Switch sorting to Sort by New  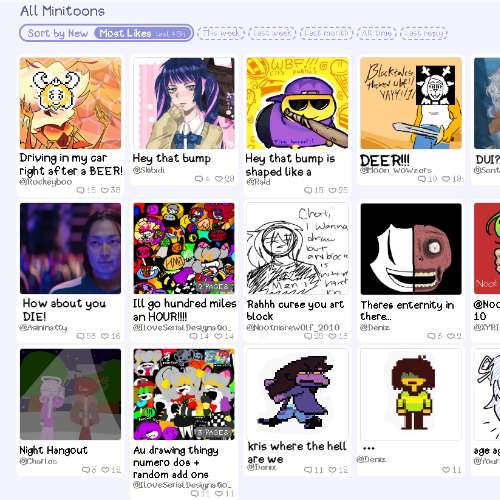pos(57,33)
